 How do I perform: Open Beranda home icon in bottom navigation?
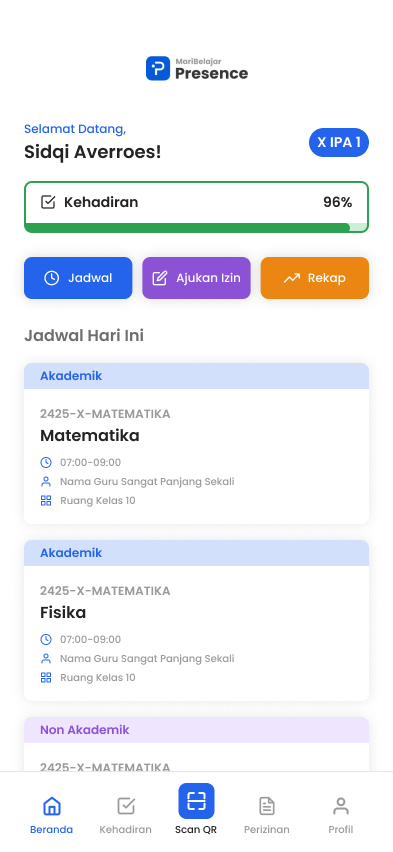pos(52,805)
